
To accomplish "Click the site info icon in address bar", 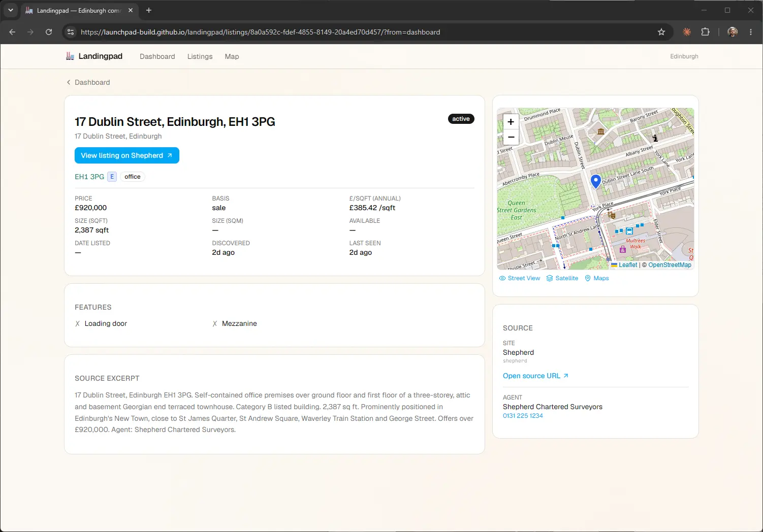I will click(x=71, y=32).
